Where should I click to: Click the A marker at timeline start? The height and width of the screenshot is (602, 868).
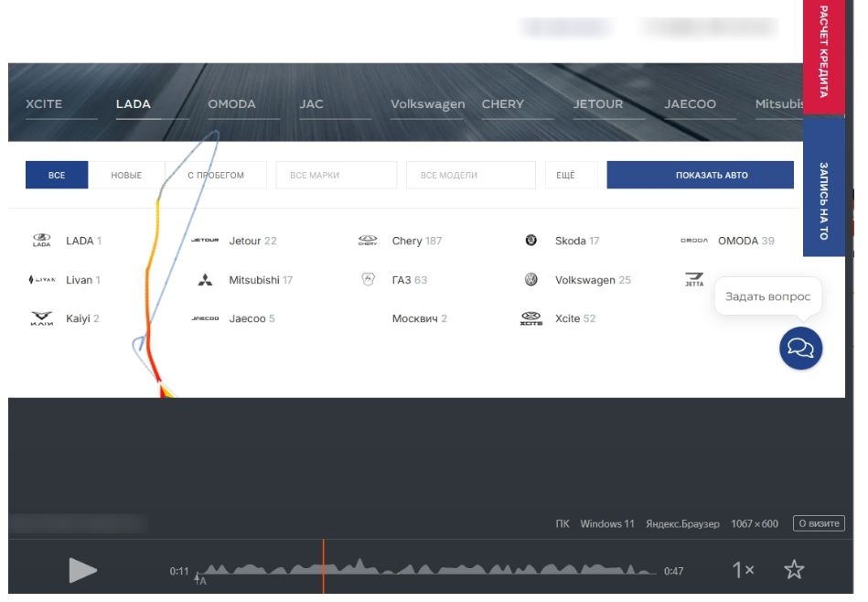[x=200, y=580]
